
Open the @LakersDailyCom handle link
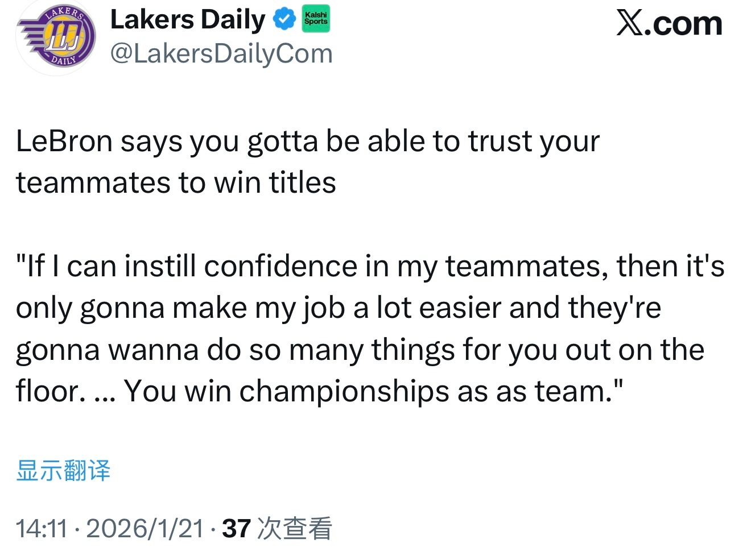pyautogui.click(x=221, y=54)
